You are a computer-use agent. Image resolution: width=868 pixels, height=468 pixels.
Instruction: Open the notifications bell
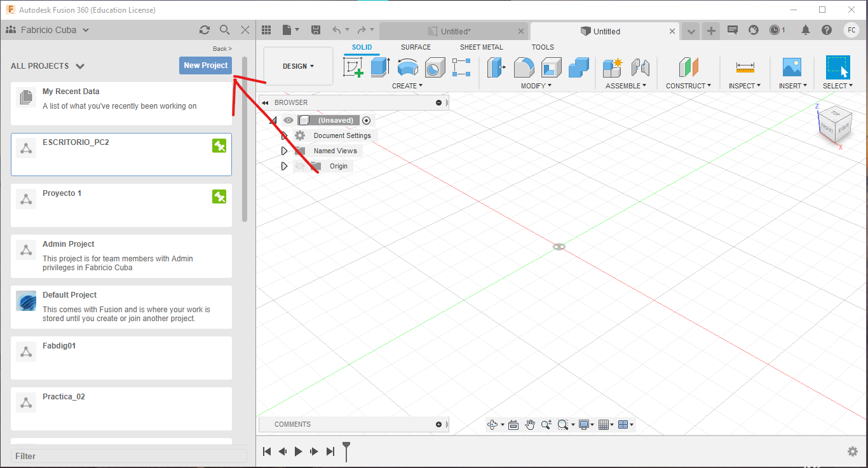(806, 30)
